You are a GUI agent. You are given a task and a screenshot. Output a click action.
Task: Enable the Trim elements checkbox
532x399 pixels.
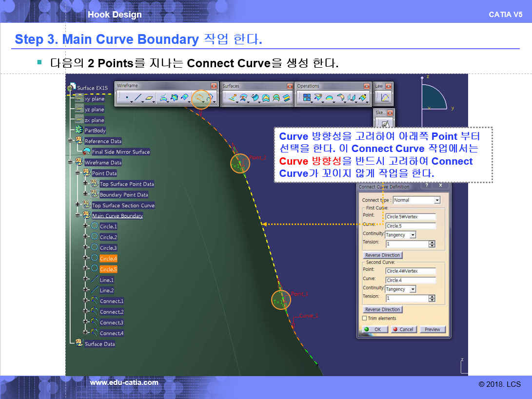(365, 319)
